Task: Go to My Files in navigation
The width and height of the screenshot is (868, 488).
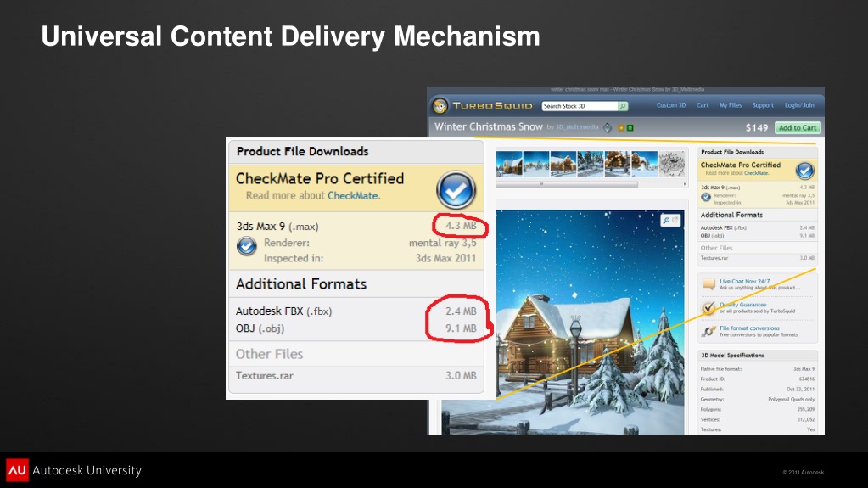Action: coord(731,105)
